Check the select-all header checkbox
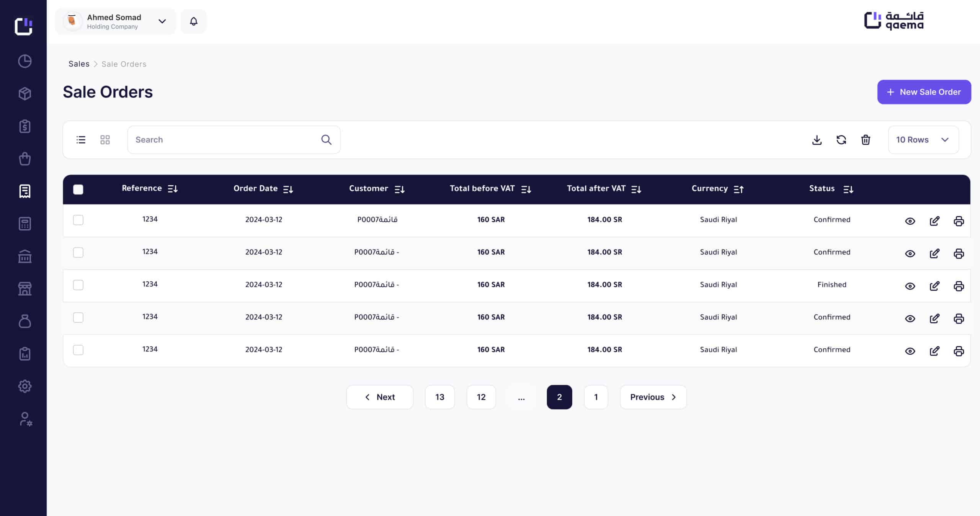980x516 pixels. (78, 189)
